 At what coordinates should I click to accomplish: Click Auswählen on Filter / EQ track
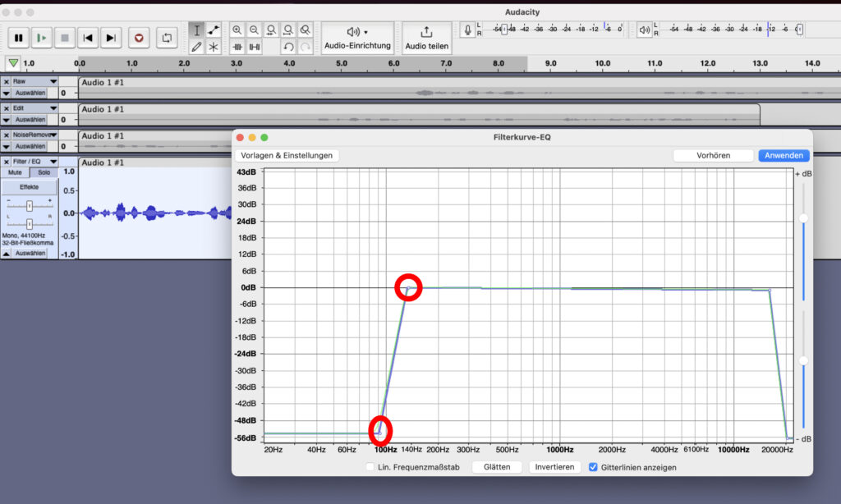pyautogui.click(x=30, y=254)
